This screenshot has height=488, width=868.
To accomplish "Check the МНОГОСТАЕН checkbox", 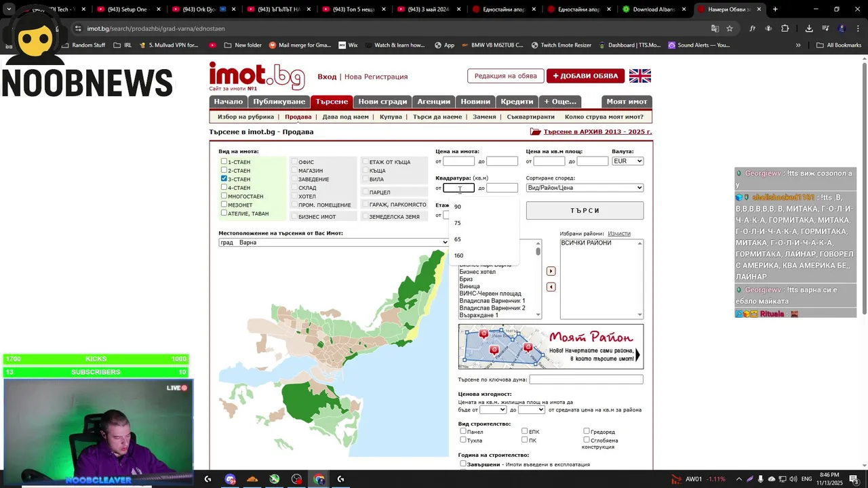I will pos(224,196).
